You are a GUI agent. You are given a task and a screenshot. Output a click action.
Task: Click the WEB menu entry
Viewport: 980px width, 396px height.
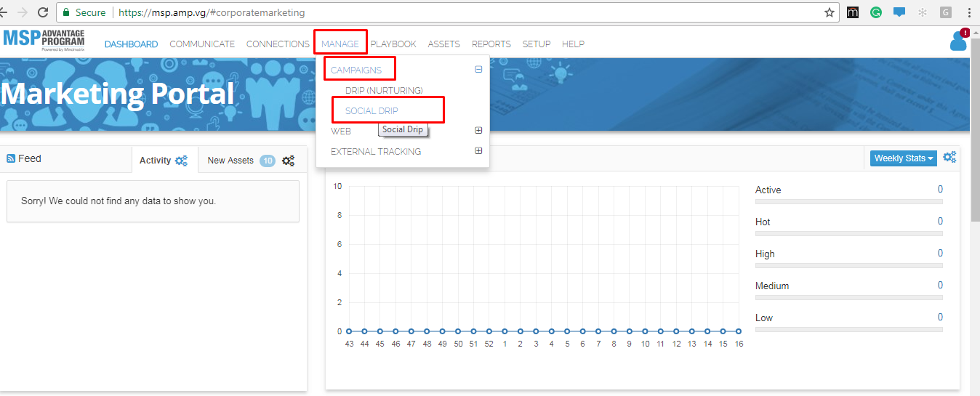pos(341,132)
